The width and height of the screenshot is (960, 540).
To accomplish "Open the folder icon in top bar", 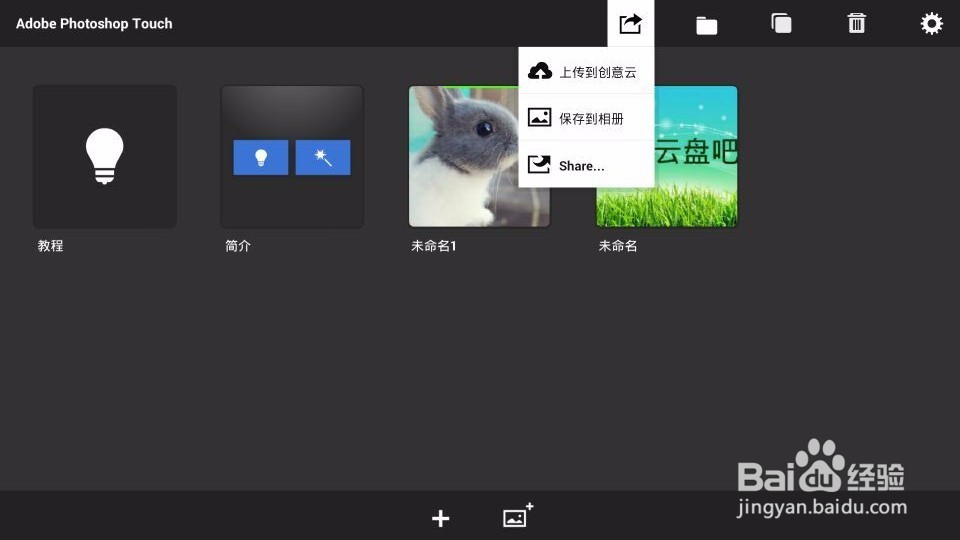I will (706, 25).
